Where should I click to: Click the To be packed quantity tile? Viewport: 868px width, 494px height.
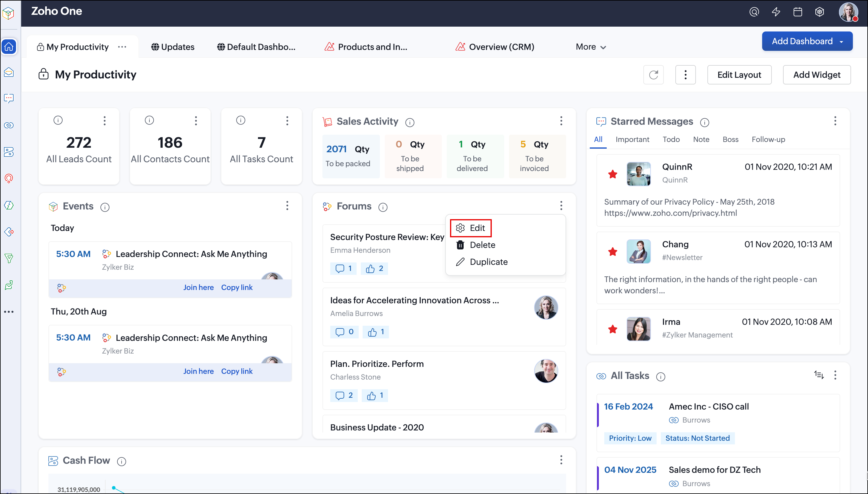pos(351,156)
